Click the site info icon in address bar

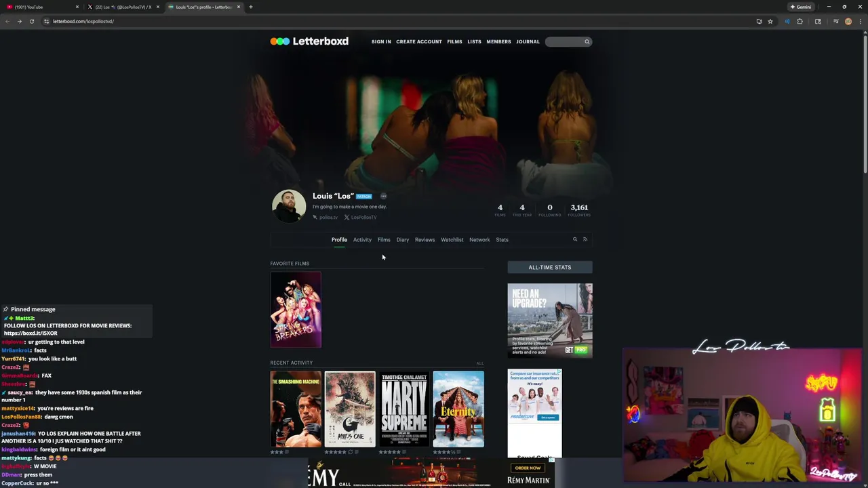[46, 21]
